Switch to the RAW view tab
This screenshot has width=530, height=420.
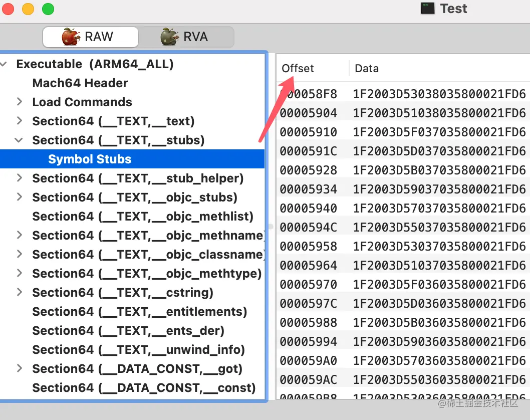[91, 37]
